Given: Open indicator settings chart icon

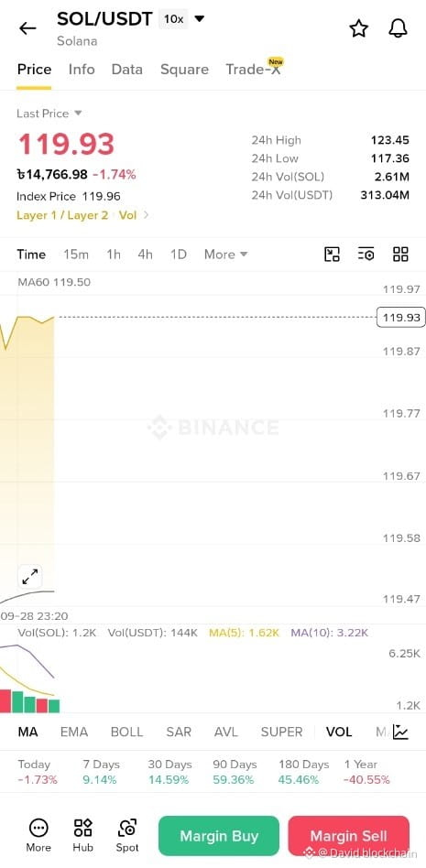Looking at the screenshot, I should click(400, 732).
